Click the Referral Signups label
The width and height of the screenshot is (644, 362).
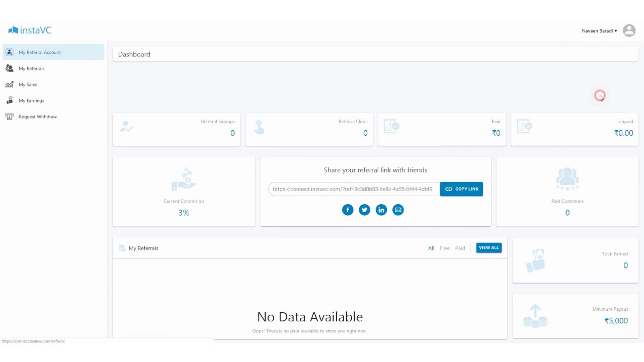tap(218, 122)
